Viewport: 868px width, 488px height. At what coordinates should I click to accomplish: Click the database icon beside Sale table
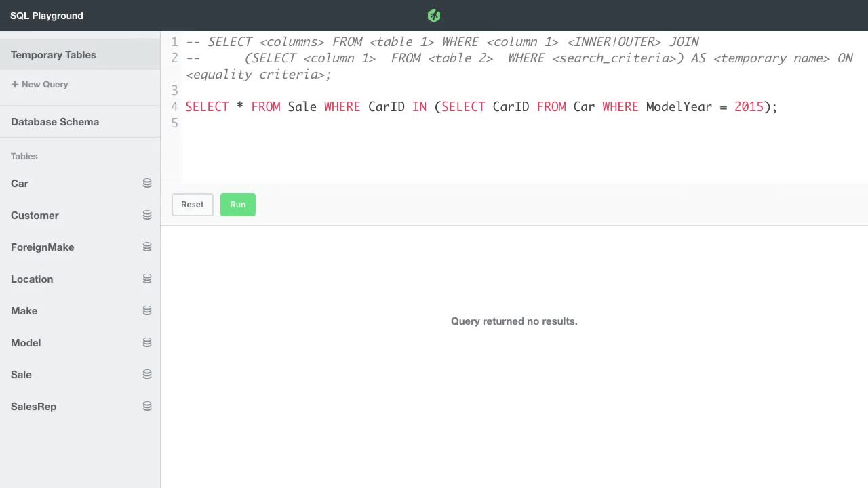coord(147,373)
